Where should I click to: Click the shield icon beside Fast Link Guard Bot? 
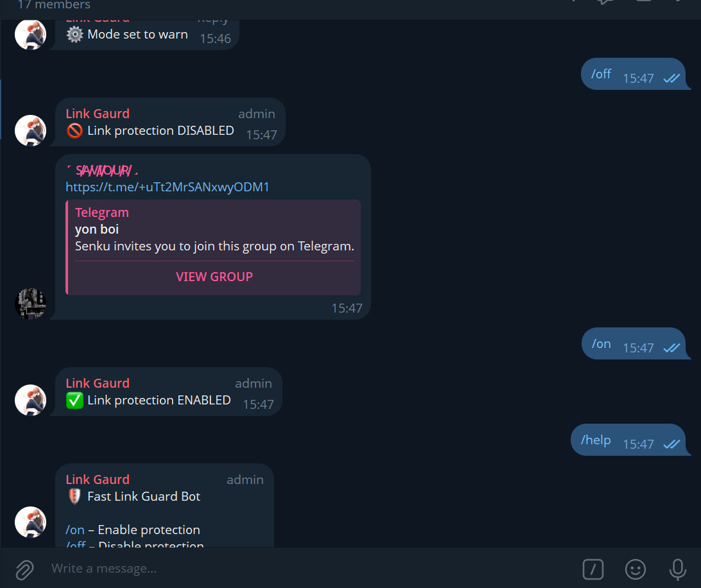(x=74, y=496)
